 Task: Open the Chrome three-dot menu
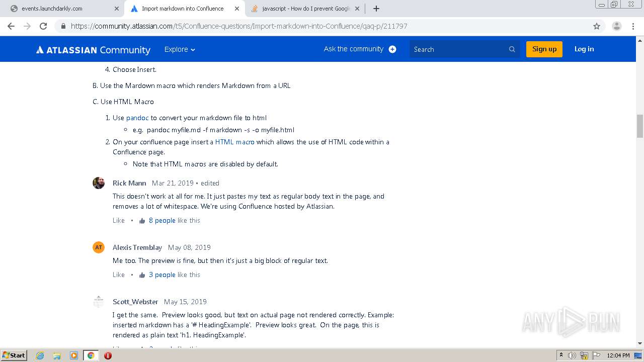pos(633,26)
